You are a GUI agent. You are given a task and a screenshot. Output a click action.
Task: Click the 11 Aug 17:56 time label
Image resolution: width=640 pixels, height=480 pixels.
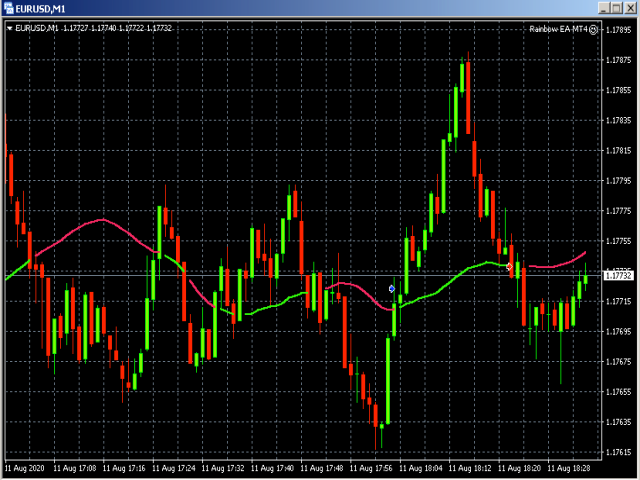tap(371, 468)
